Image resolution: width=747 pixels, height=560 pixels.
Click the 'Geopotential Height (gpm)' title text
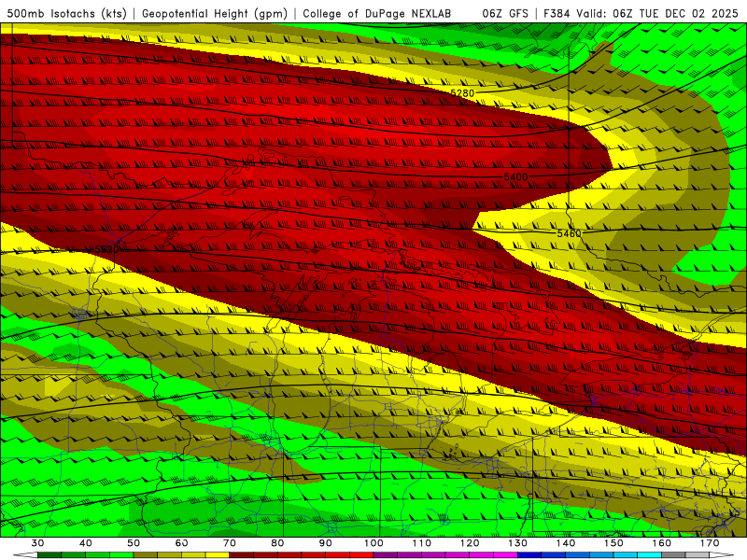[215, 13]
